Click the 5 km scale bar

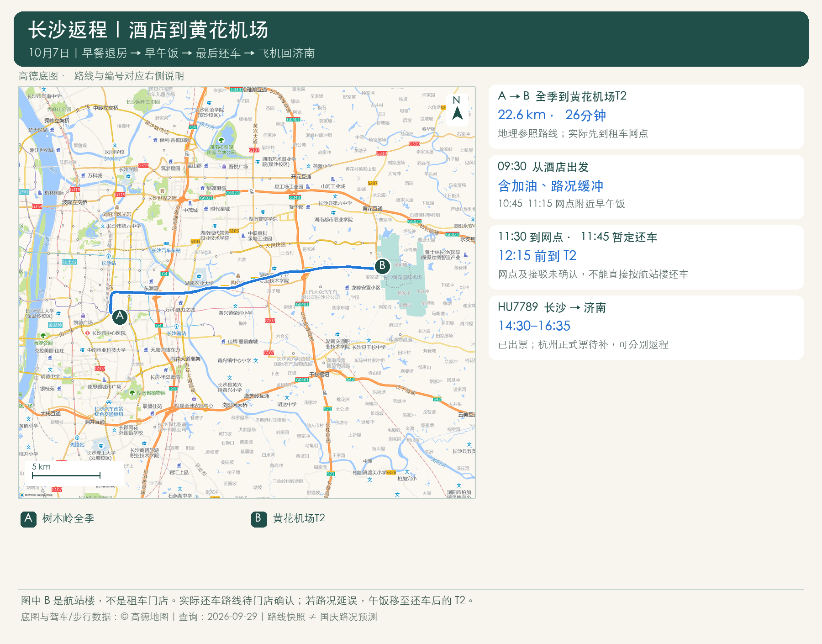pos(66,472)
